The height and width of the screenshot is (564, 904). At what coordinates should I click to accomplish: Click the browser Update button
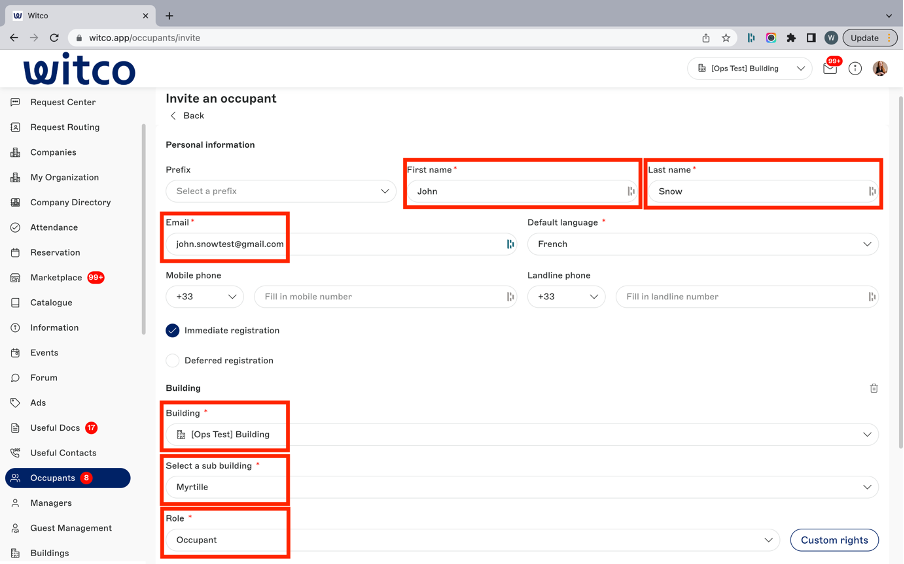click(x=869, y=38)
